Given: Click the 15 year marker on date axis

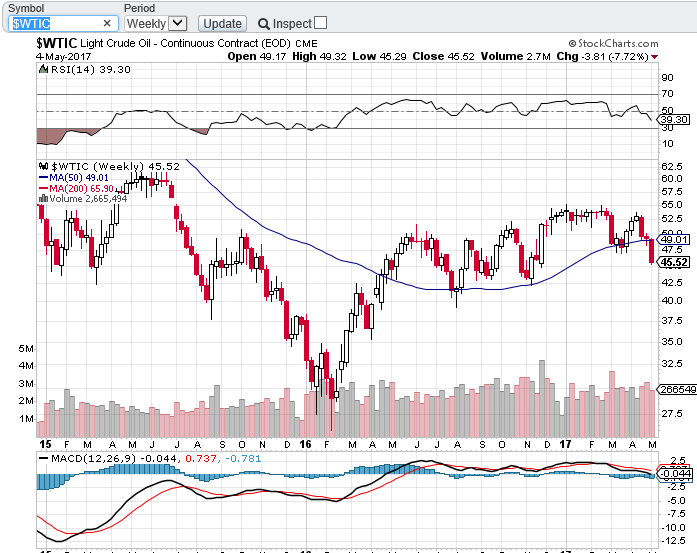Looking at the screenshot, I should (45, 444).
